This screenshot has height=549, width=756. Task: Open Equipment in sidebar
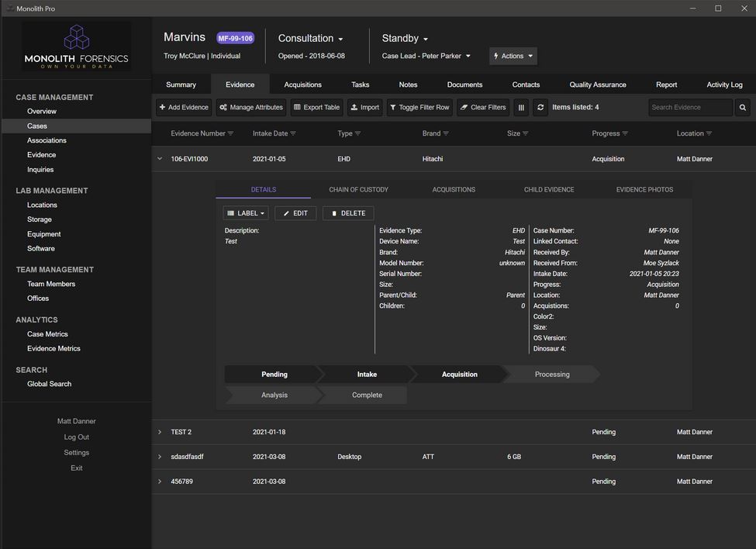44,233
